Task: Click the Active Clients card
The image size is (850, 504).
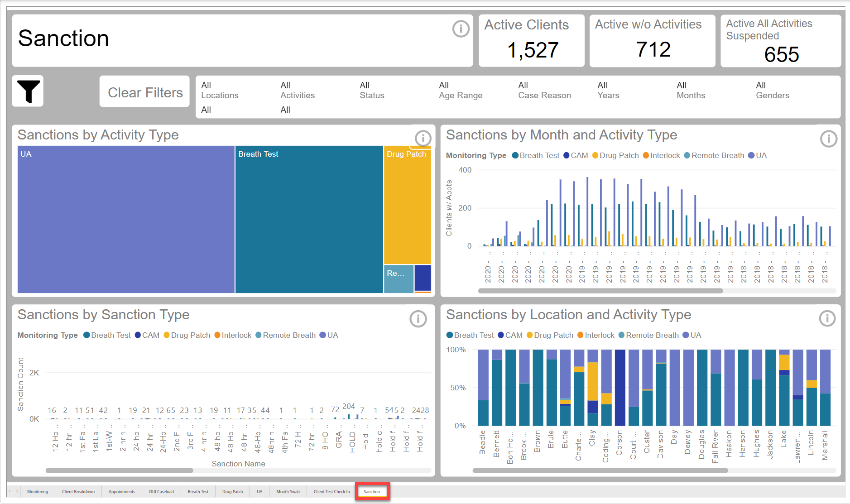Action: pos(532,41)
